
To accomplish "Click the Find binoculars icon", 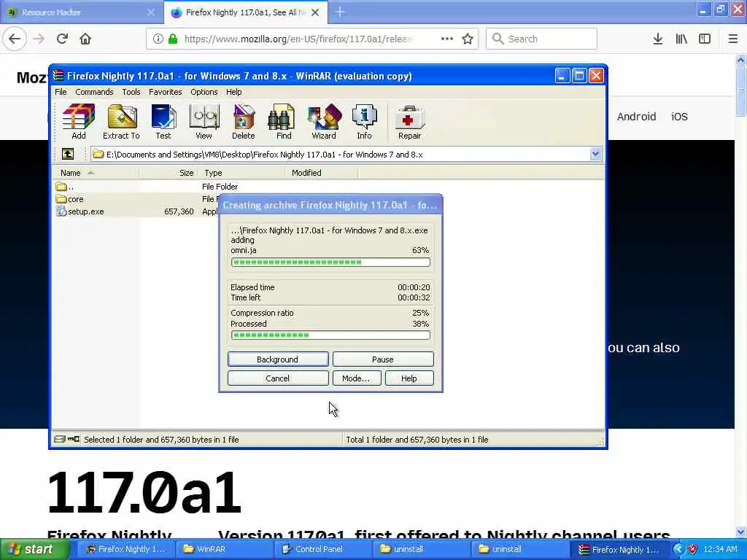I will (284, 122).
